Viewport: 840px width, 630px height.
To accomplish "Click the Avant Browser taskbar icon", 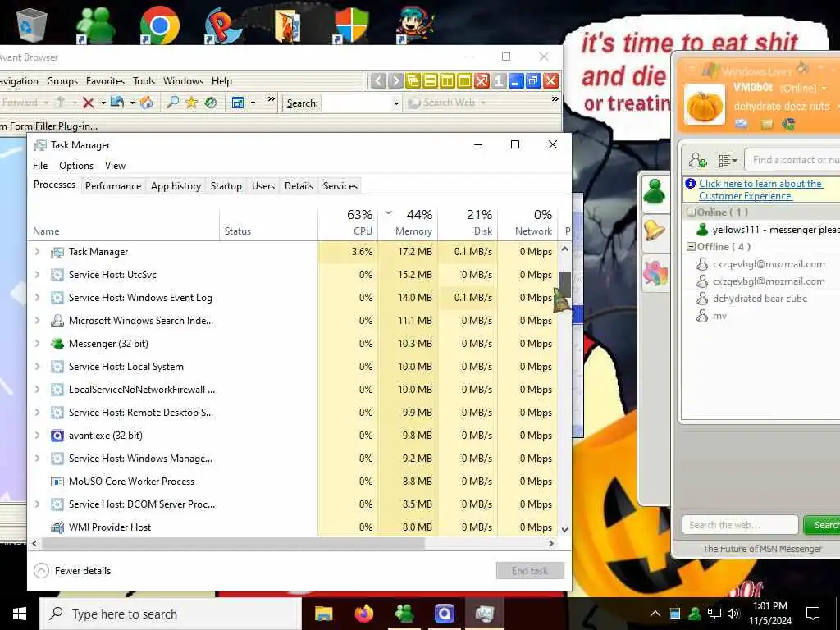I will tap(444, 614).
